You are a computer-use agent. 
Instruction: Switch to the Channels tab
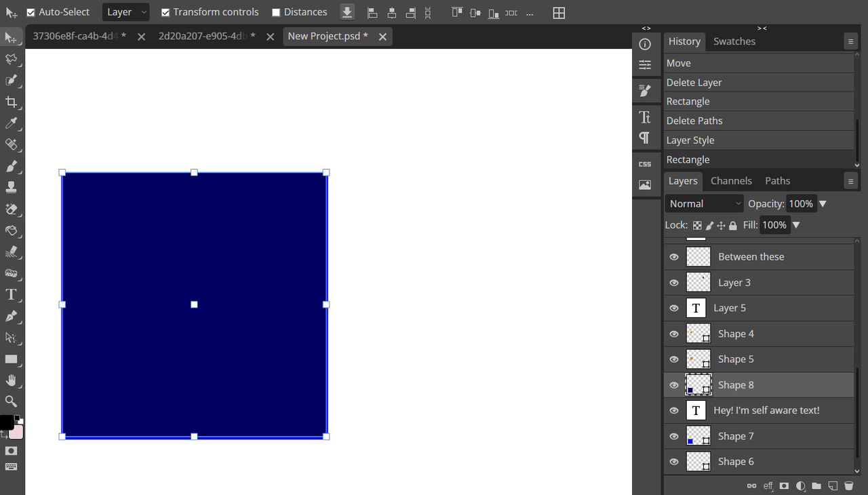click(731, 181)
